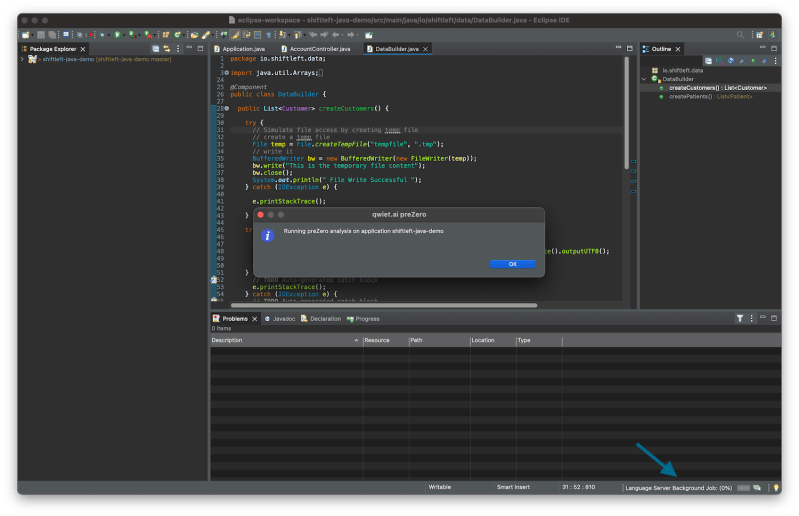Click the Previous Annotation toolbar icon

point(297,35)
